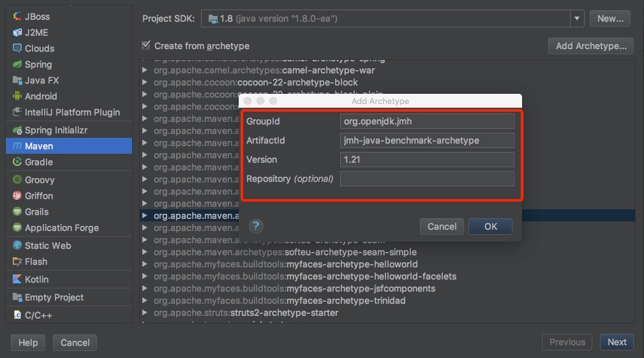Click the GroupId input field

(427, 121)
